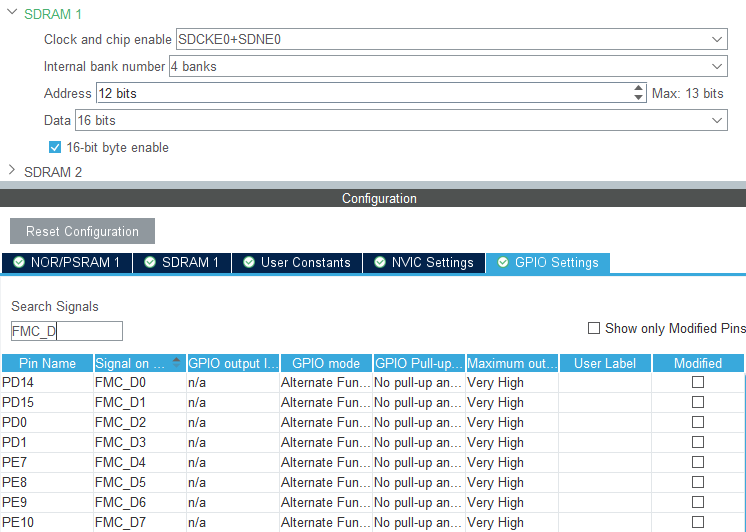
Task: Click the FMC_D2 signal cell
Action: point(139,422)
